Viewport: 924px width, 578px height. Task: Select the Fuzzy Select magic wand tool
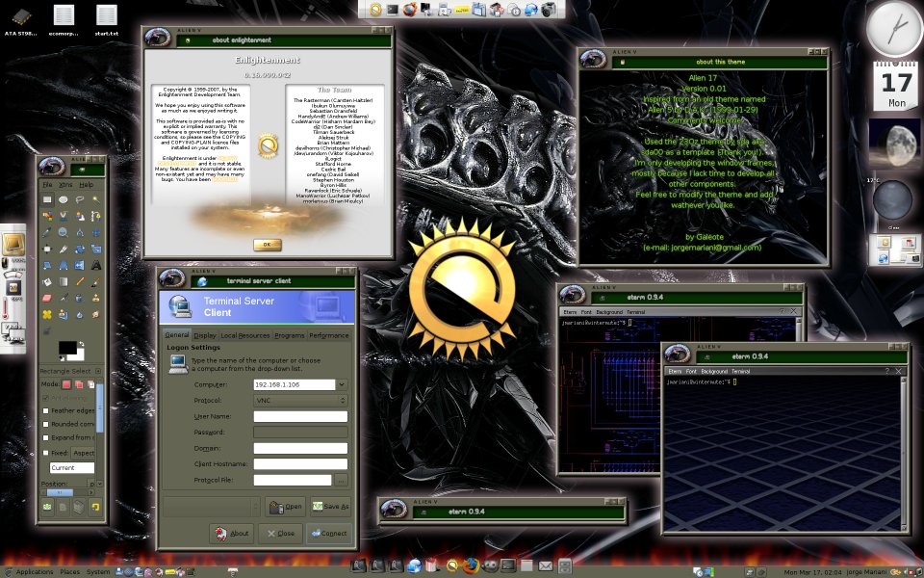[96, 199]
